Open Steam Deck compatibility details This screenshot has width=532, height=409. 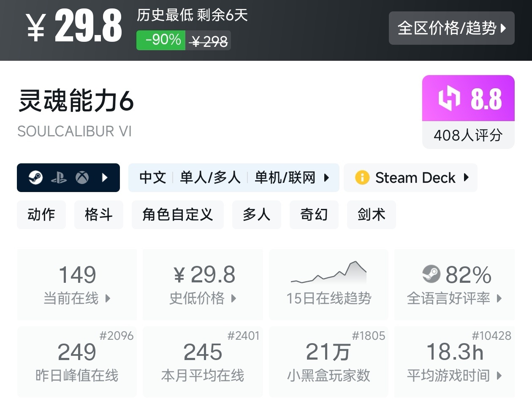click(x=415, y=178)
